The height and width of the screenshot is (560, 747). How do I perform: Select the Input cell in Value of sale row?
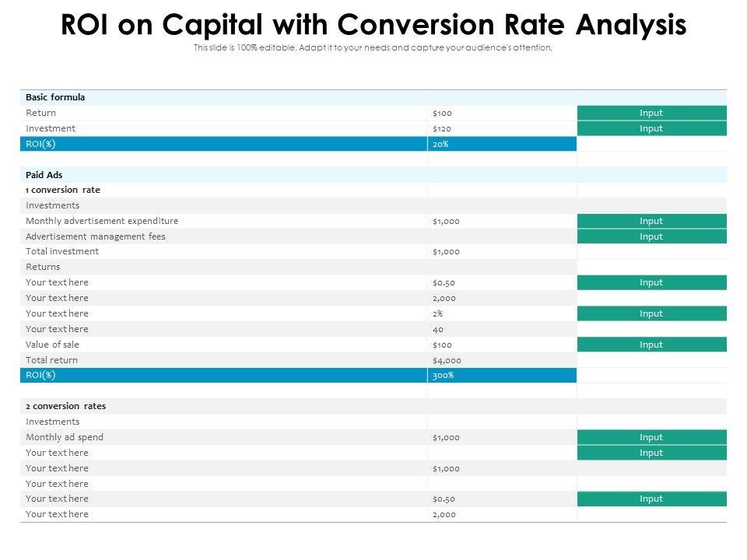pyautogui.click(x=651, y=345)
